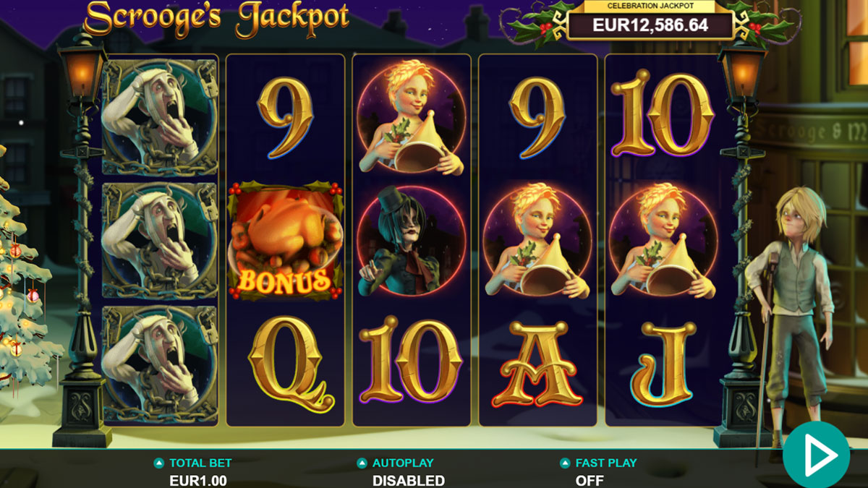Toggle Fast Play OFF setting
Image resolution: width=868 pixels, height=488 pixels.
[x=590, y=480]
